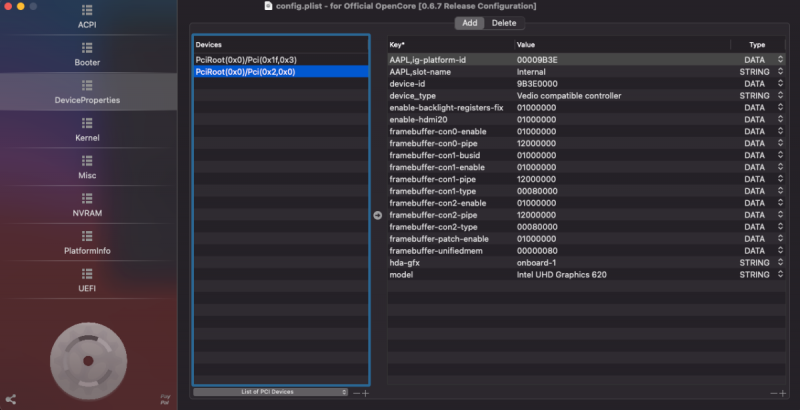Click the minus icon under the Devices list
This screenshot has width=800, height=410.
[357, 393]
